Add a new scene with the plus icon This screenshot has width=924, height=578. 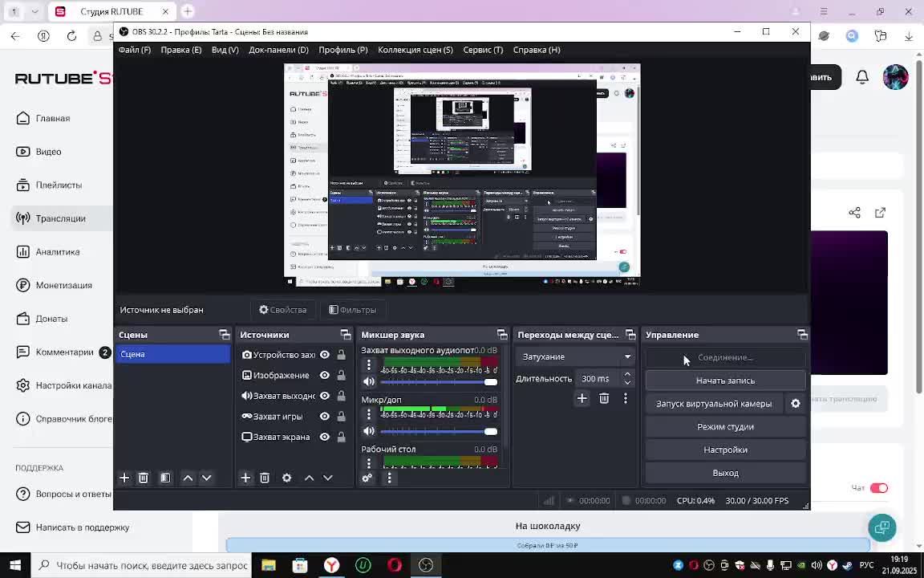click(124, 478)
